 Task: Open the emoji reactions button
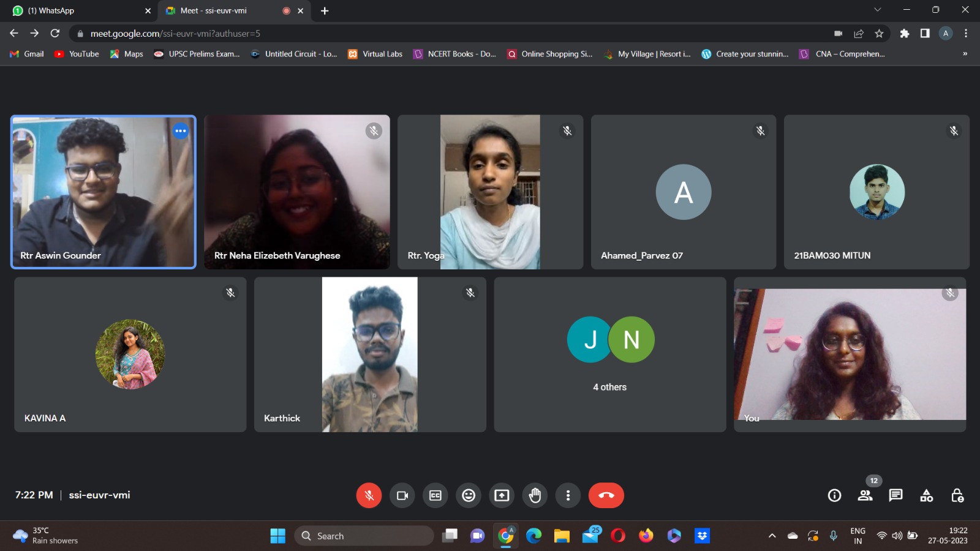[x=469, y=495]
